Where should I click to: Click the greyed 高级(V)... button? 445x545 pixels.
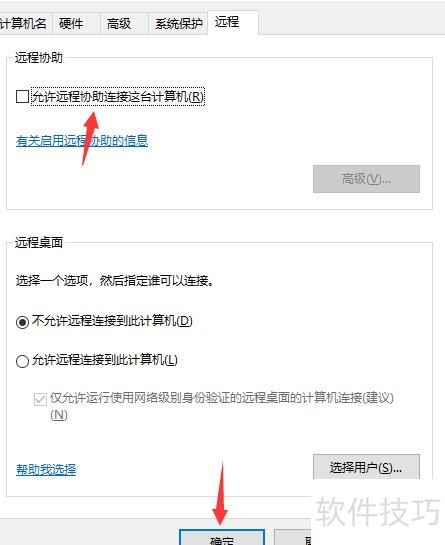pyautogui.click(x=366, y=179)
